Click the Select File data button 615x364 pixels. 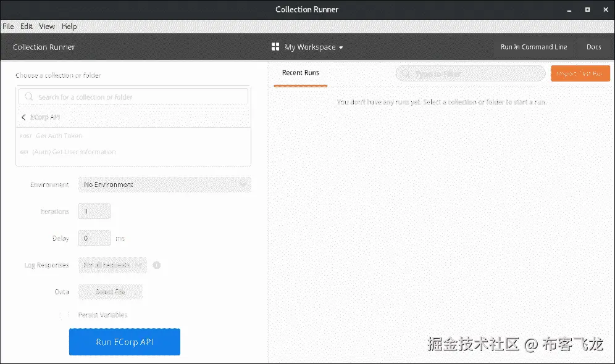click(110, 292)
